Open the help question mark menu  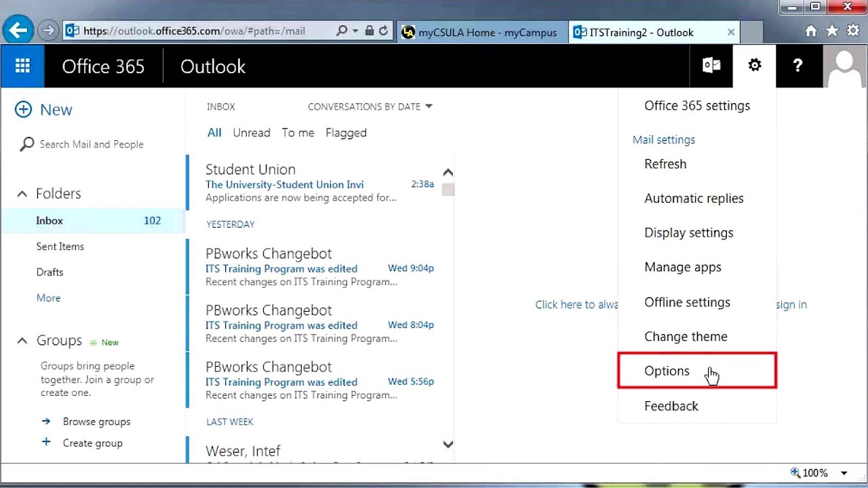coord(797,66)
